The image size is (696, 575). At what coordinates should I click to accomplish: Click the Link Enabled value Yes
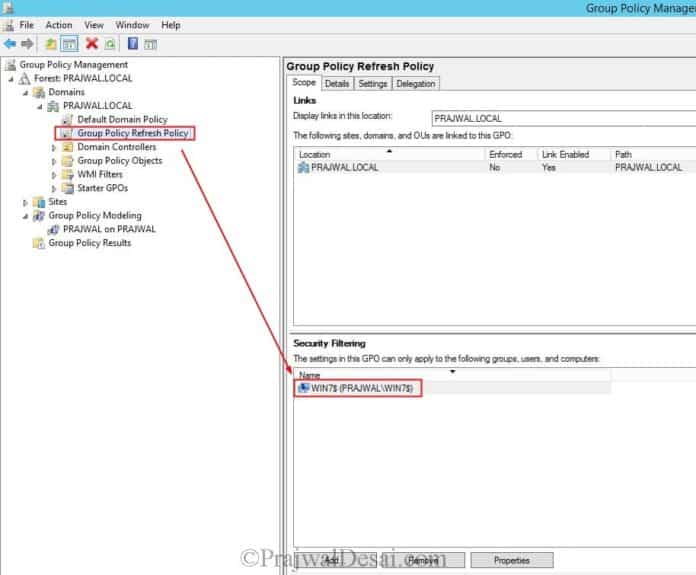coord(549,167)
